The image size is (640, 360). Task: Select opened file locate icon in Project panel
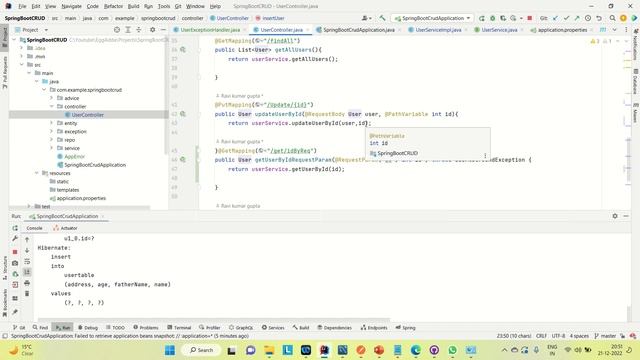point(117,30)
